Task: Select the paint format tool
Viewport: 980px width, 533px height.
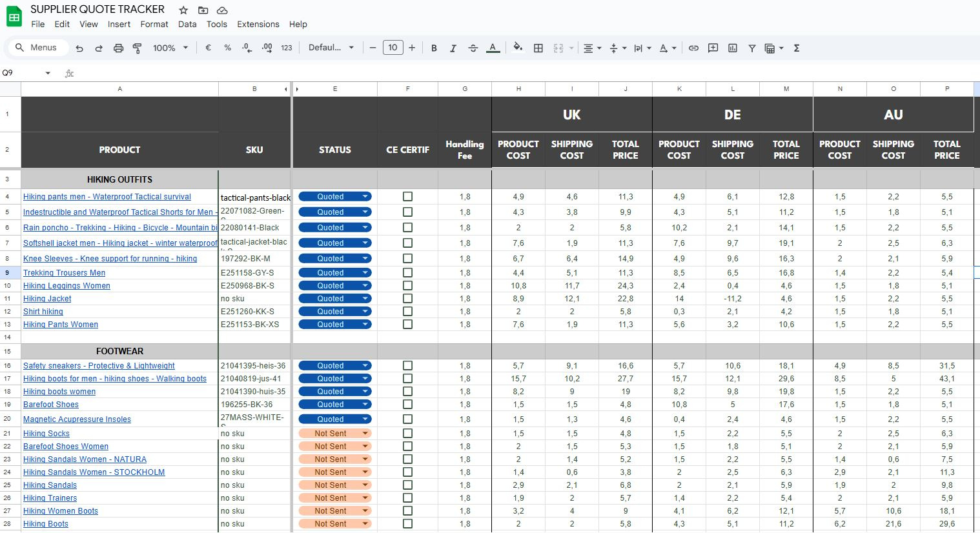Action: (137, 48)
